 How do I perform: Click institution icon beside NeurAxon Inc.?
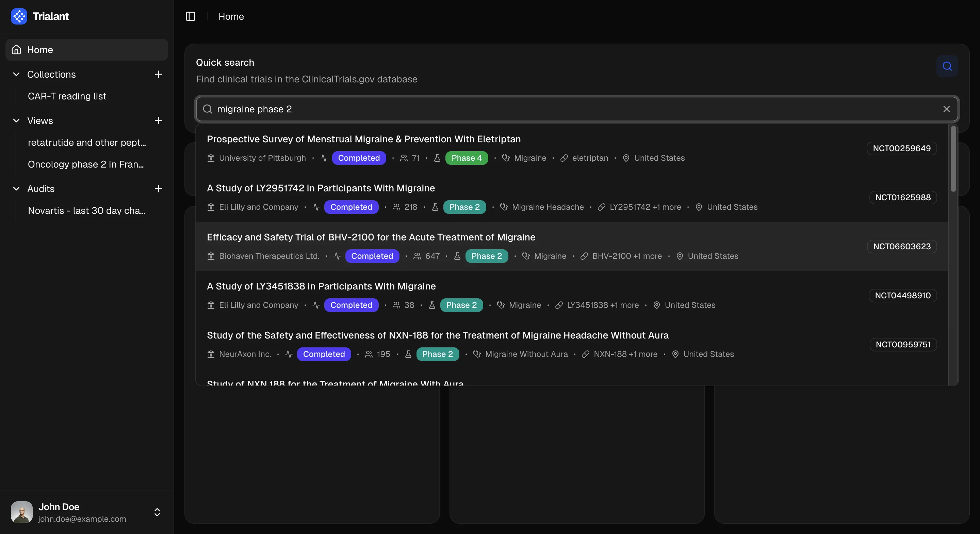click(211, 355)
